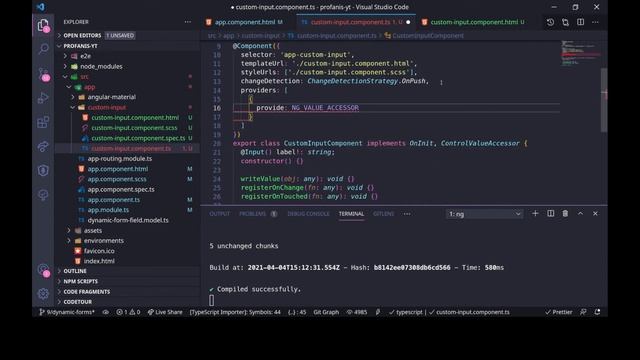
Task: Split the editor to the right
Action: pyautogui.click(x=580, y=22)
